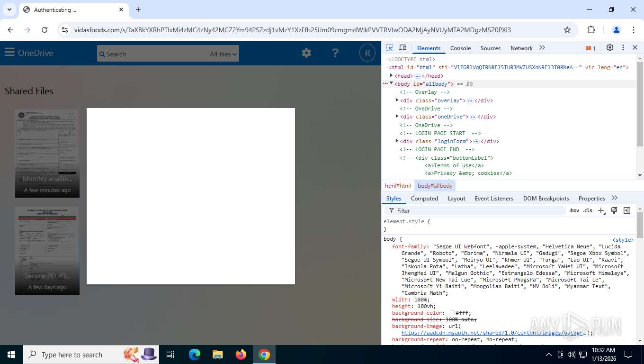Open Chrome extensions puzzle icon

pyautogui.click(x=591, y=30)
